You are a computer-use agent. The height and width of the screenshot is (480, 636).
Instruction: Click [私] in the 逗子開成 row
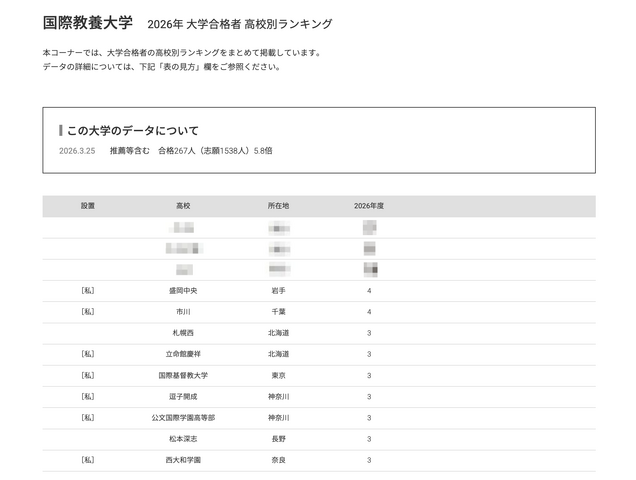click(88, 396)
